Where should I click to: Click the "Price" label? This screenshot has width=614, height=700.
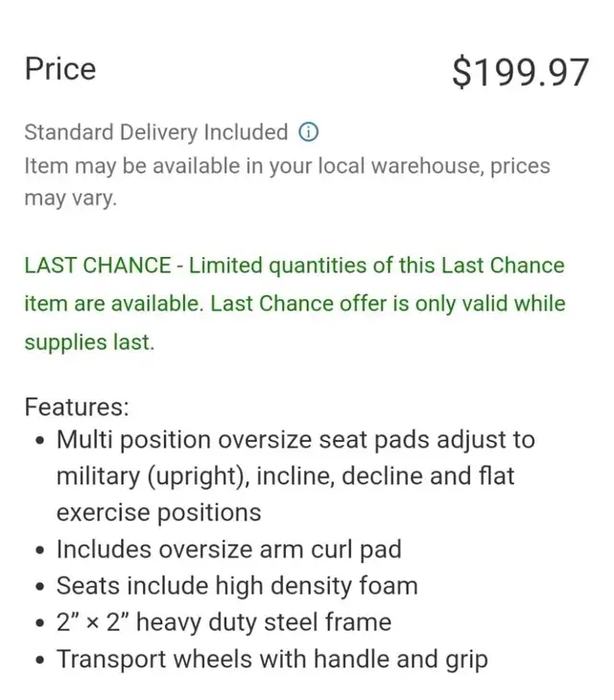pos(60,69)
